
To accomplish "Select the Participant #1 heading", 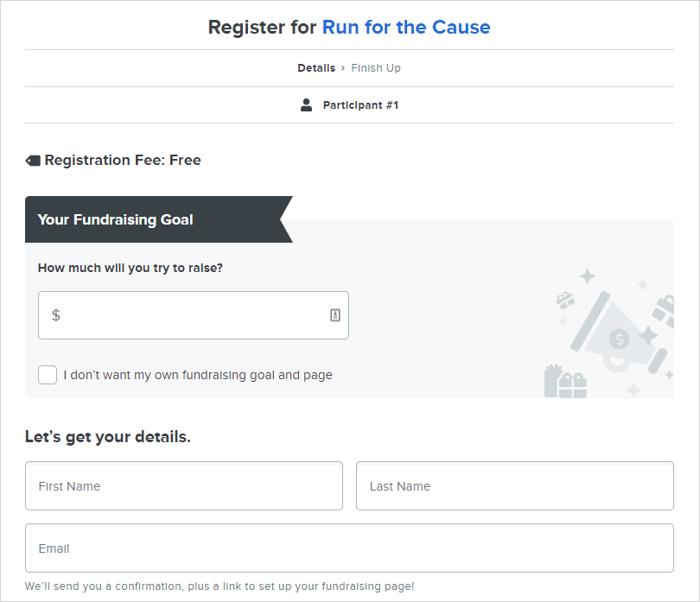I will click(360, 105).
